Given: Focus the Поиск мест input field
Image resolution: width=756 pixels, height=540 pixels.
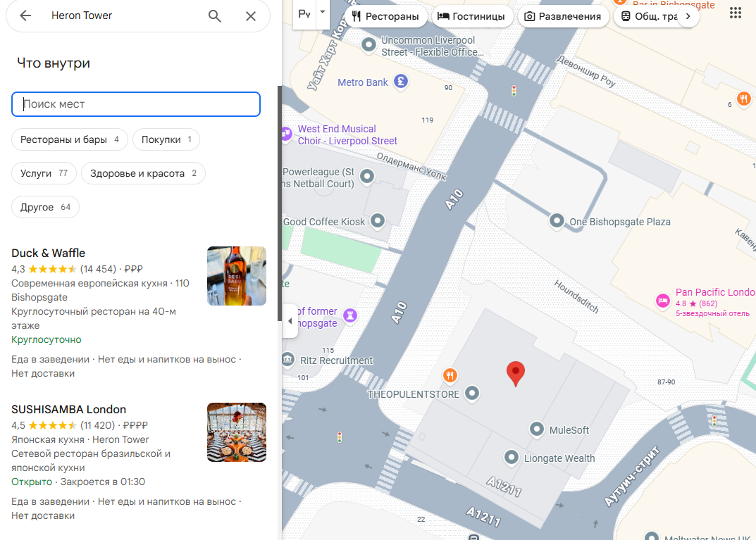Looking at the screenshot, I should click(136, 104).
